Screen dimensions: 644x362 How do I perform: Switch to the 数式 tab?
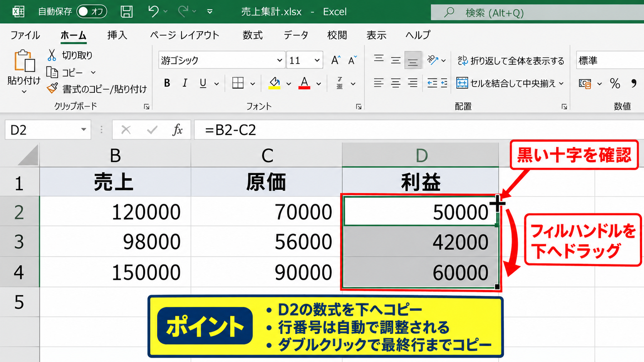tap(253, 35)
